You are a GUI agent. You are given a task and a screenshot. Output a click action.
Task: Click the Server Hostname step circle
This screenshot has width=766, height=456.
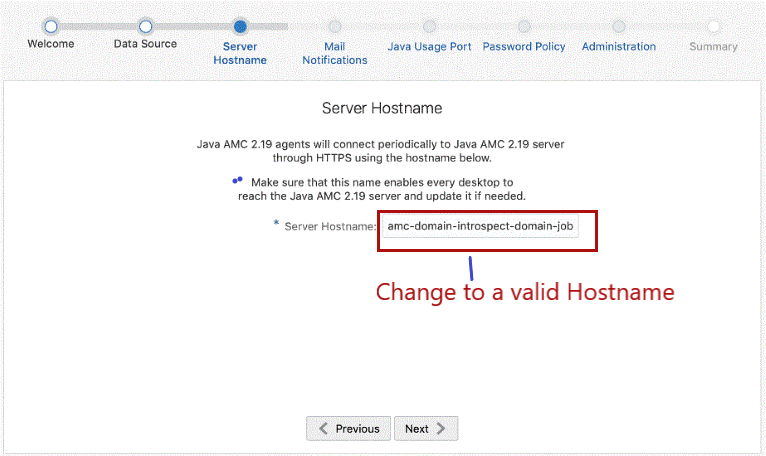[240, 26]
